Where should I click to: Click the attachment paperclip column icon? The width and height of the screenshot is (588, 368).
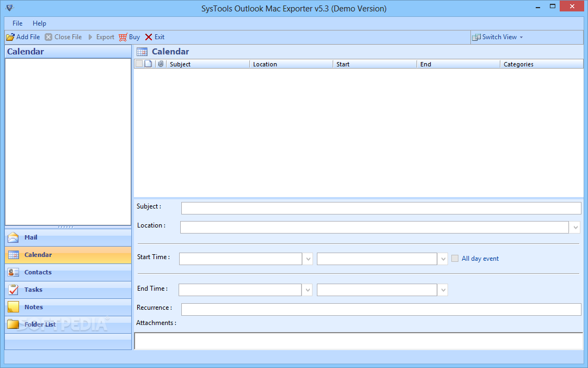(161, 64)
